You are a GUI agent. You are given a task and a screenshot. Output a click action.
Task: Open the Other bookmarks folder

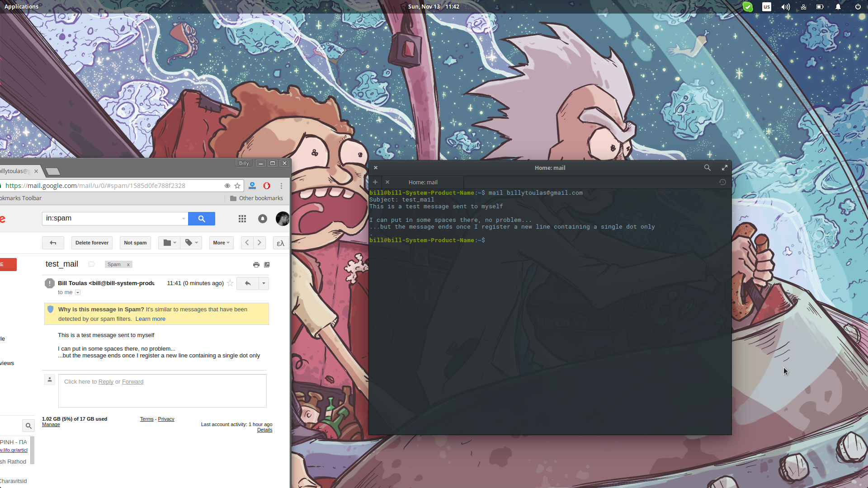256,198
